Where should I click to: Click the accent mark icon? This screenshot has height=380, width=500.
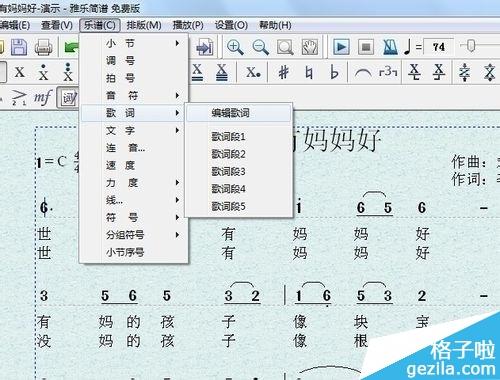(18, 98)
